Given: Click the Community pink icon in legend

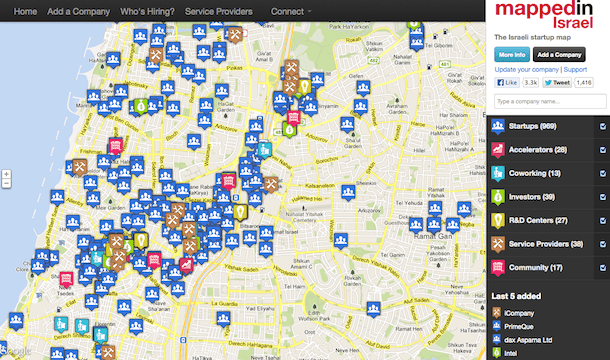Looking at the screenshot, I should tap(498, 267).
